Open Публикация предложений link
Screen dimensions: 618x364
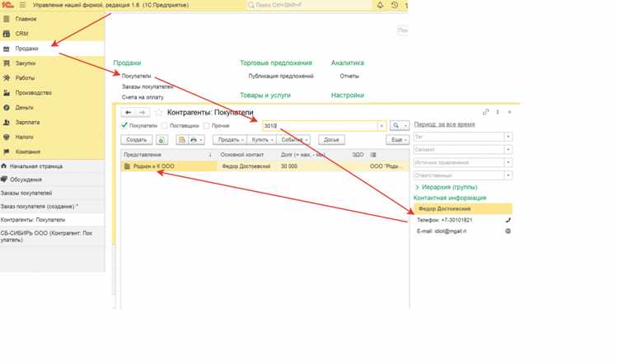coord(281,76)
